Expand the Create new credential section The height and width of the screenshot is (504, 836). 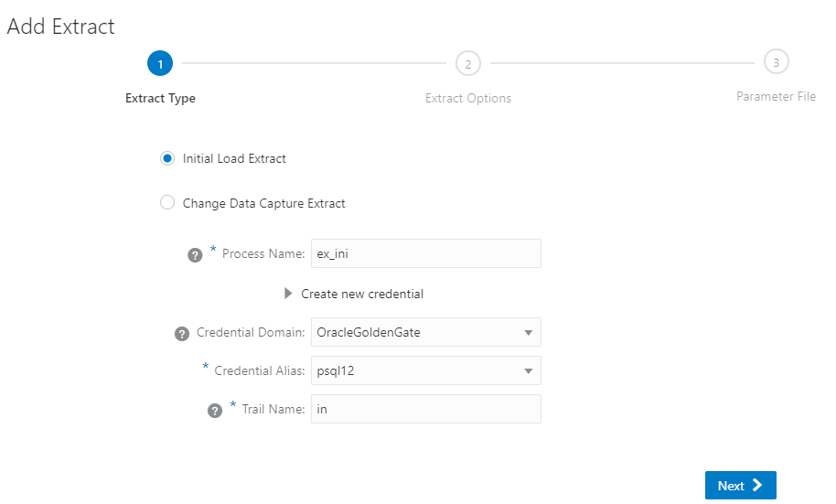click(x=289, y=294)
